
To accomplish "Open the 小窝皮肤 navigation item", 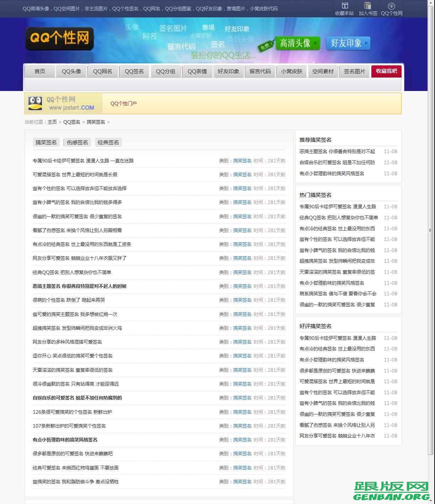I will [291, 71].
